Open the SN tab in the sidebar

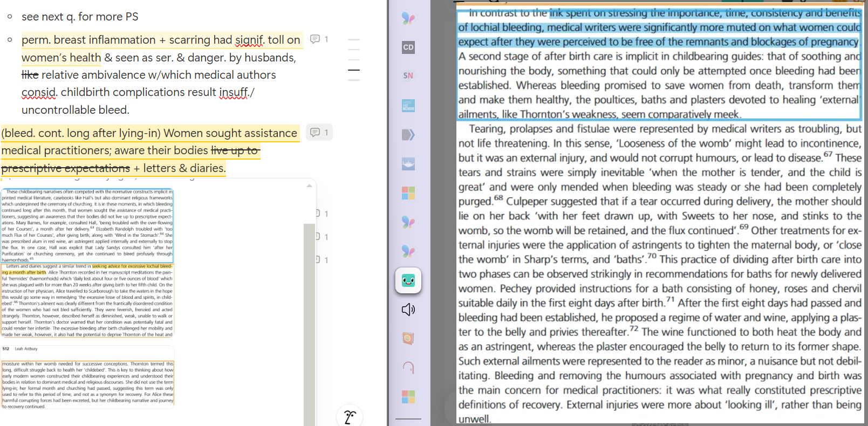click(408, 76)
